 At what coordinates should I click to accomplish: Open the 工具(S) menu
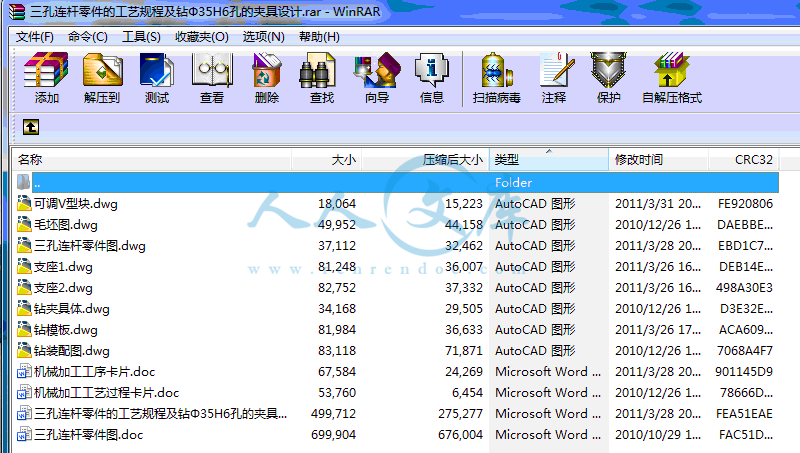(141, 37)
